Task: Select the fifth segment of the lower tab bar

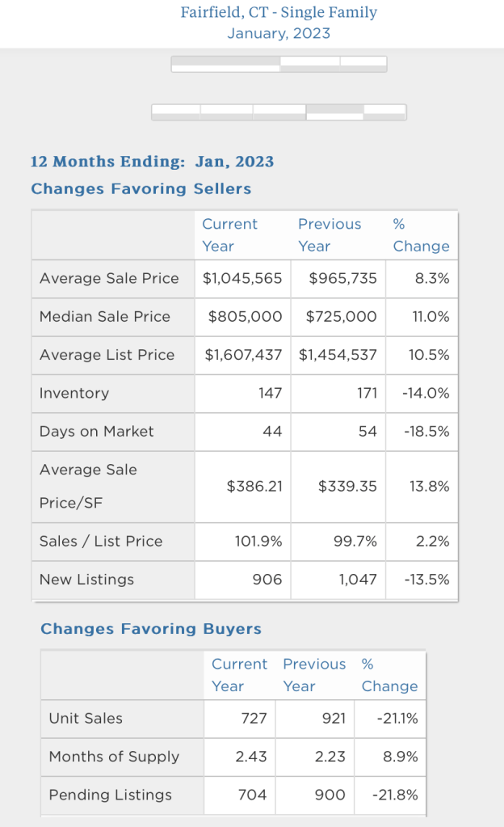Action: click(385, 112)
